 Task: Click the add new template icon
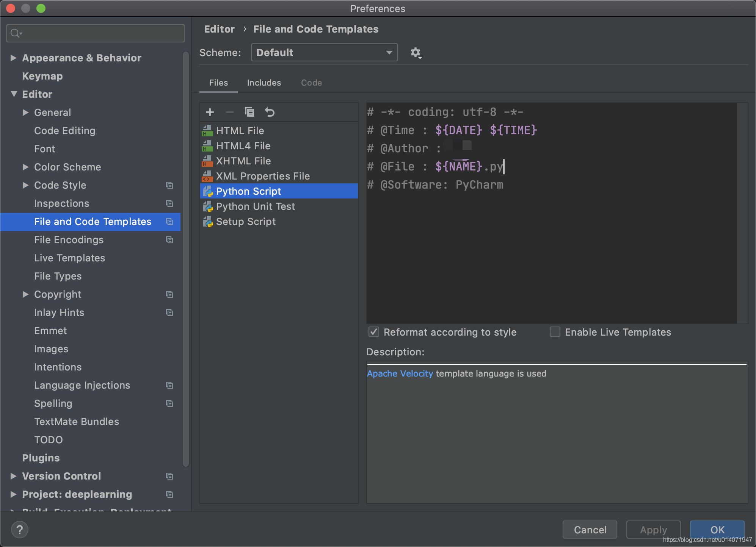click(x=210, y=111)
